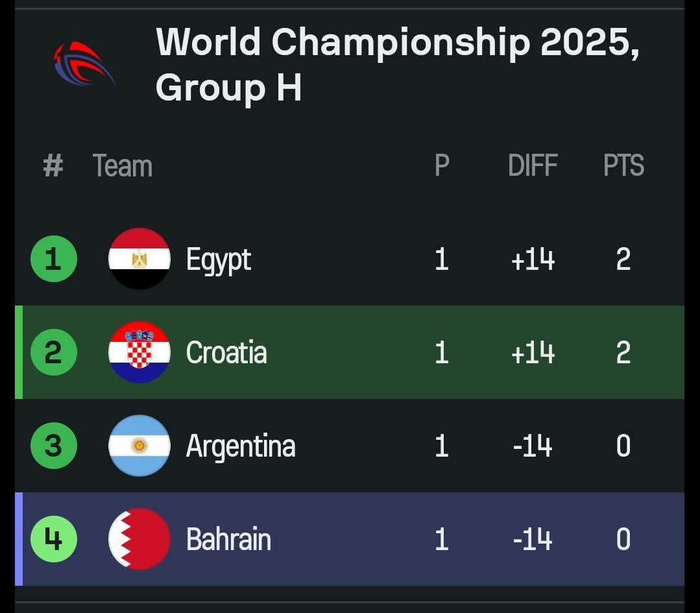Select the Croatia flag icon
The width and height of the screenshot is (700, 613).
pos(140,352)
